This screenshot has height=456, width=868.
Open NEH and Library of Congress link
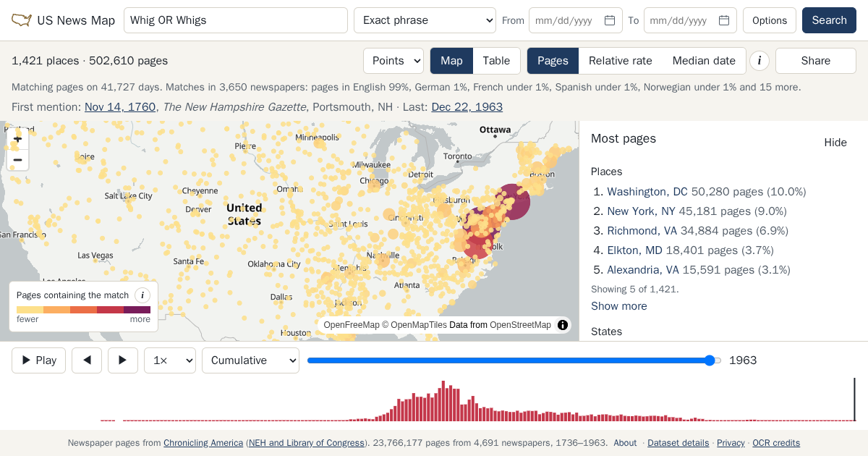[307, 443]
